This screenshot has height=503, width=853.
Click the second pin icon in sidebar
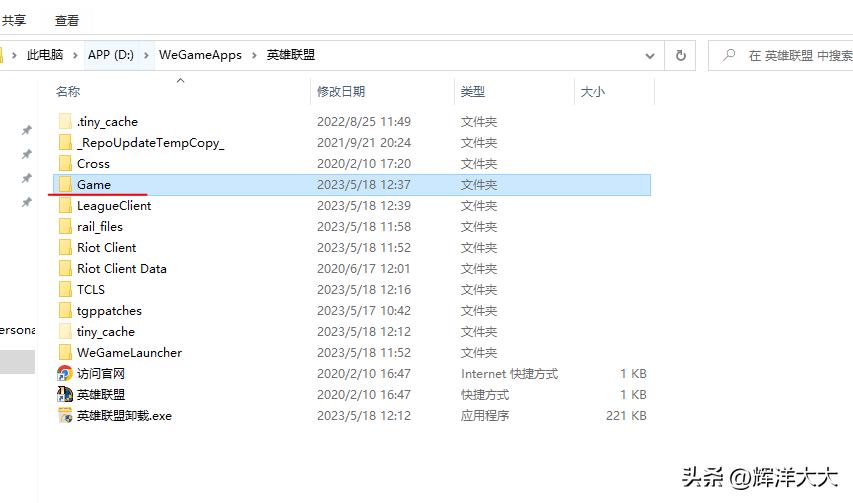pos(26,154)
